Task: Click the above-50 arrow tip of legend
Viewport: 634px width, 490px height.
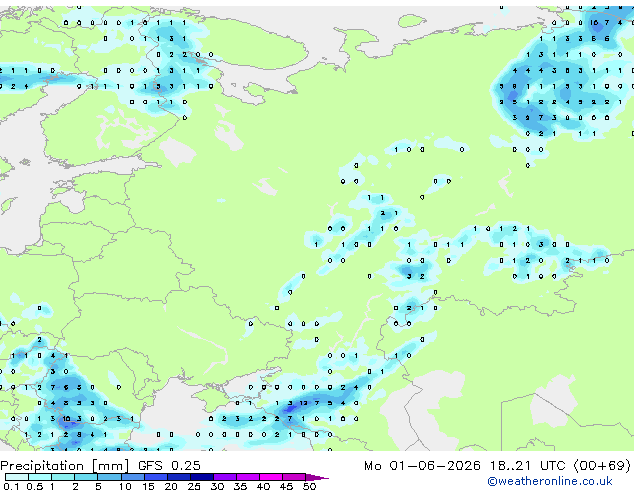Action: pyautogui.click(x=317, y=477)
